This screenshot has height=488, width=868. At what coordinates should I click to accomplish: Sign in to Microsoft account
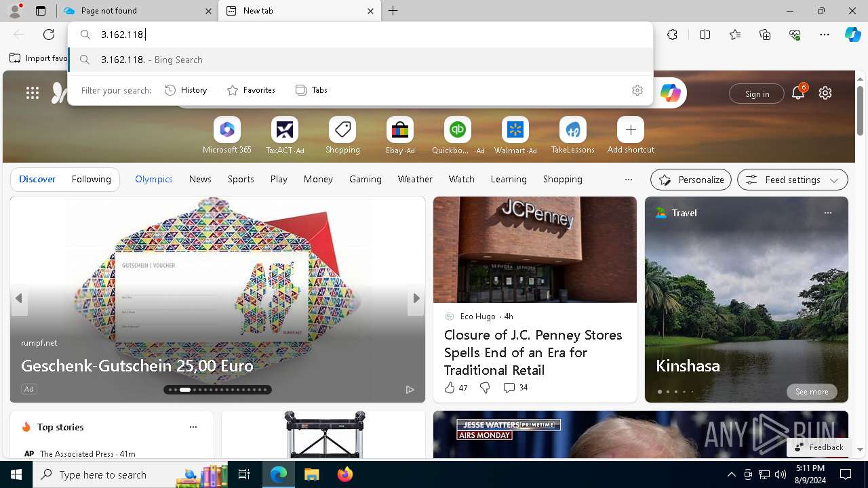757,94
